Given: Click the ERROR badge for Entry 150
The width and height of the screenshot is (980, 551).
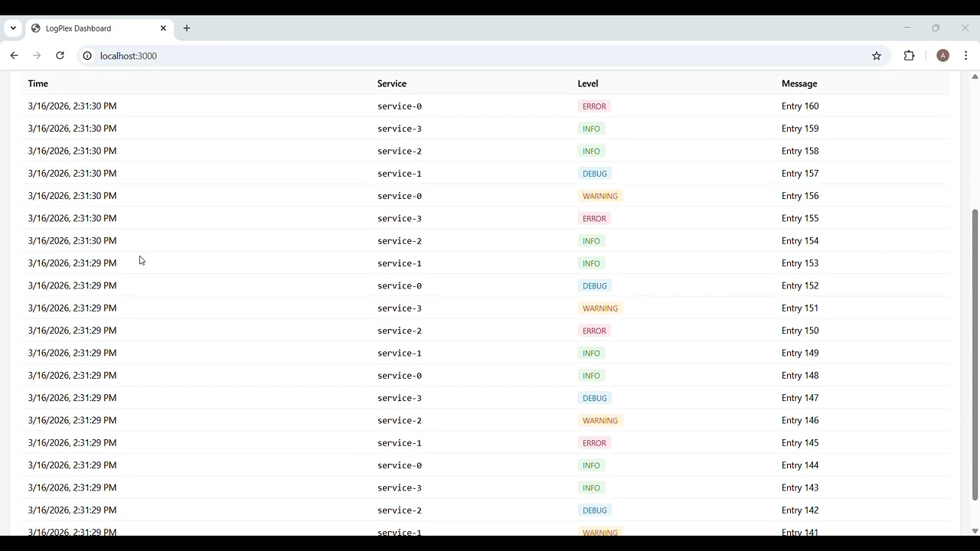Looking at the screenshot, I should coord(594,331).
